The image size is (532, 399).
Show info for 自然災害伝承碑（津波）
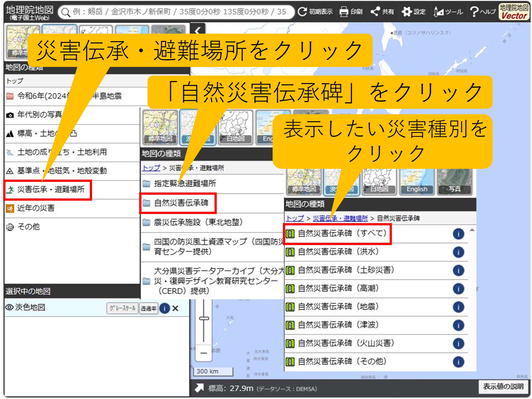458,325
